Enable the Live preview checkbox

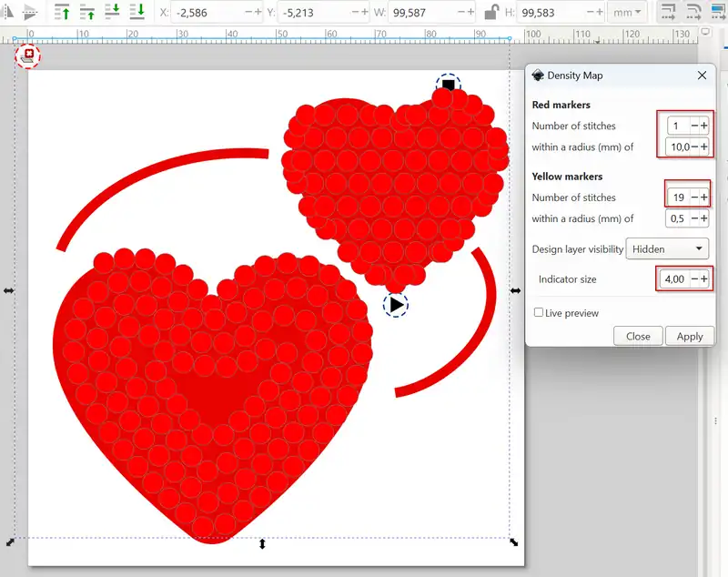click(x=540, y=313)
